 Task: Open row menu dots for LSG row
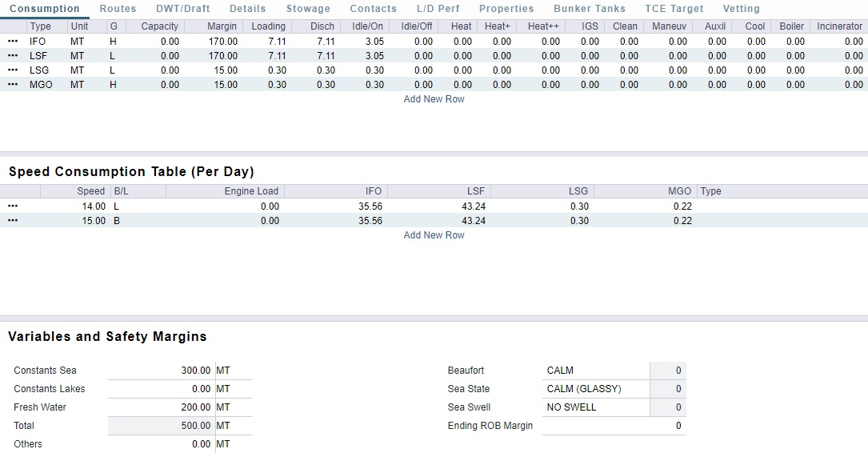point(13,70)
